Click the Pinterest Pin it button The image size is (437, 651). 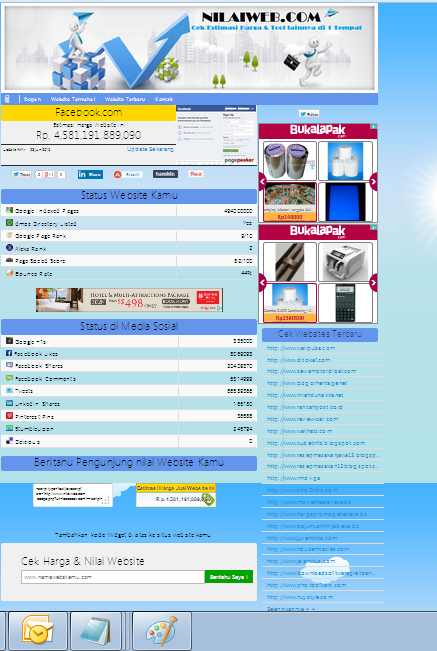[x=195, y=174]
